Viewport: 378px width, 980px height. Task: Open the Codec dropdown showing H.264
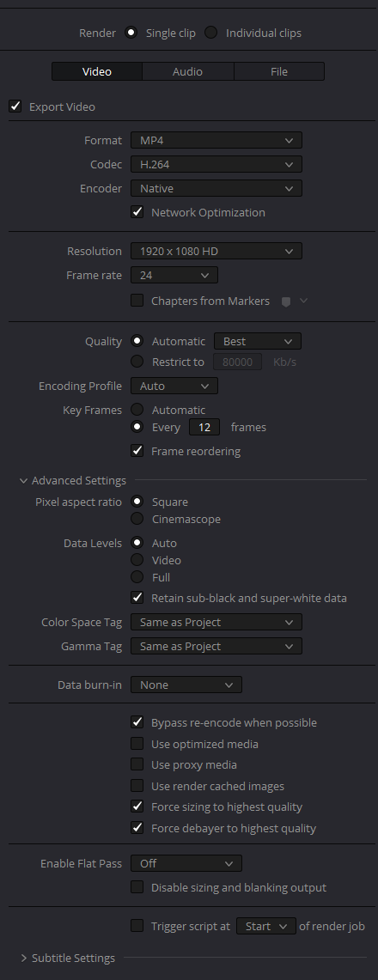[216, 164]
